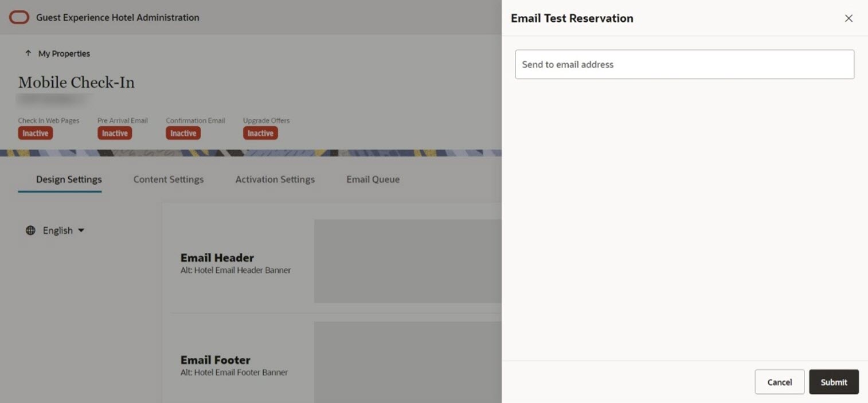The image size is (868, 403).
Task: Click the Upgrade Offers Inactive badge
Action: coord(260,132)
